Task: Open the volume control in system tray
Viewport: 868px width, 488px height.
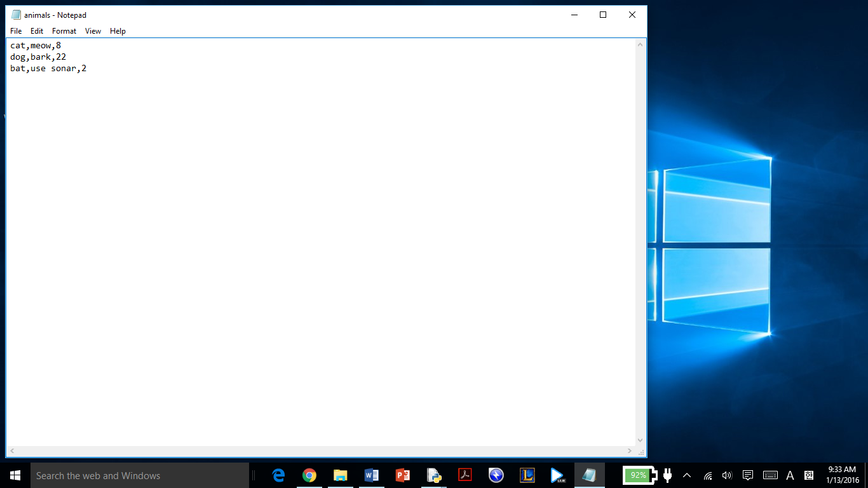Action: pos(726,475)
